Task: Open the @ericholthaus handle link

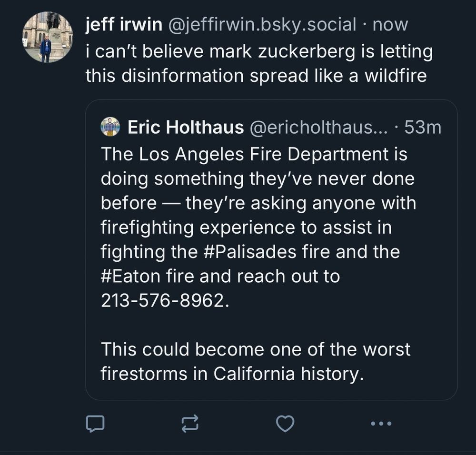Action: (x=319, y=128)
